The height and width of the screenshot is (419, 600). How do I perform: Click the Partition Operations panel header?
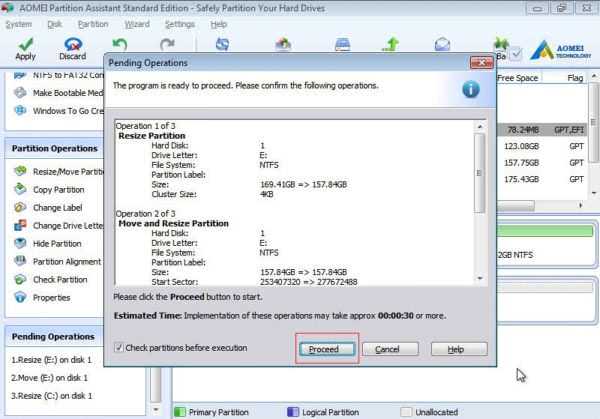click(54, 148)
